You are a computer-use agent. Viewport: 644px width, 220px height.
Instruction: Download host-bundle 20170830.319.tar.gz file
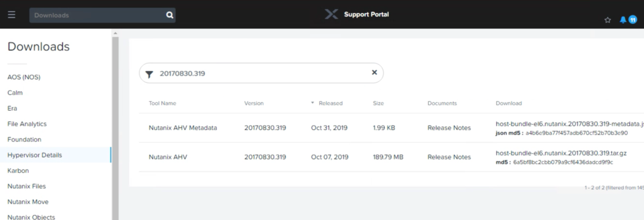coord(561,153)
